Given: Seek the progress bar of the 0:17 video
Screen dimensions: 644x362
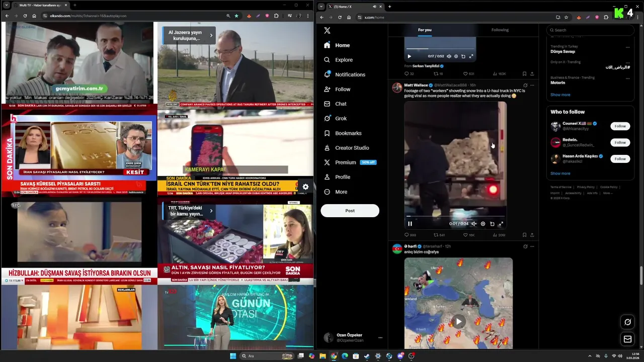Looking at the screenshot, I should tap(440, 49).
